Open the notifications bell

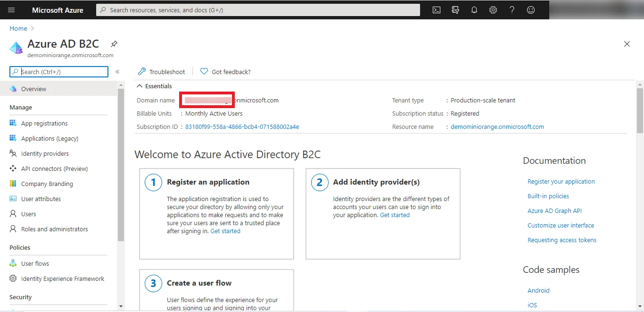pos(474,9)
